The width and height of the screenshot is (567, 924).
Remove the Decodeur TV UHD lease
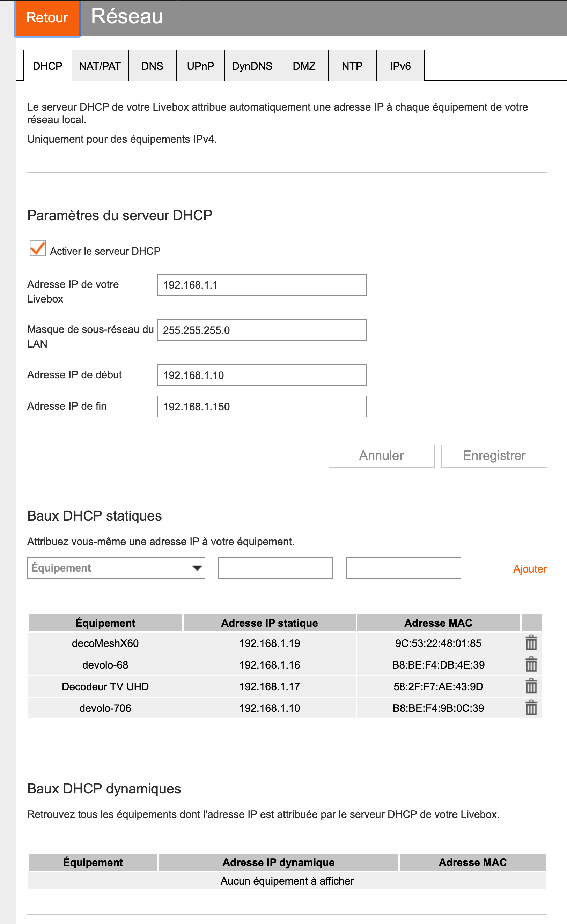[x=531, y=686]
